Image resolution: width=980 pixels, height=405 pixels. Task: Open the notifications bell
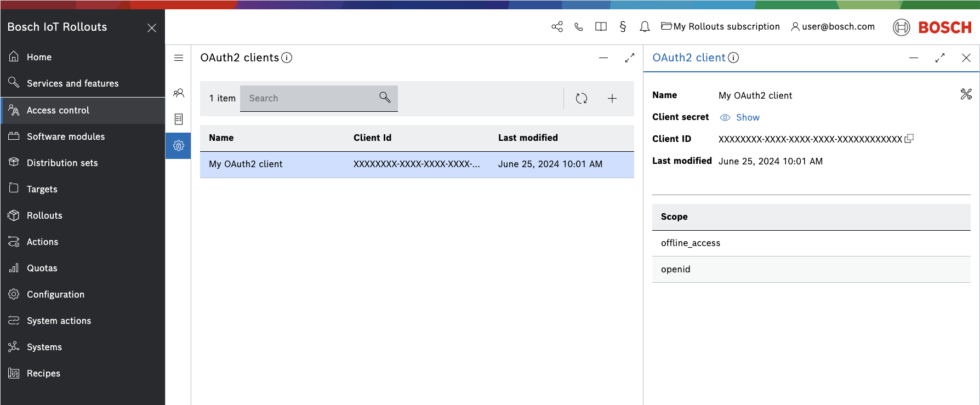pyautogui.click(x=645, y=27)
